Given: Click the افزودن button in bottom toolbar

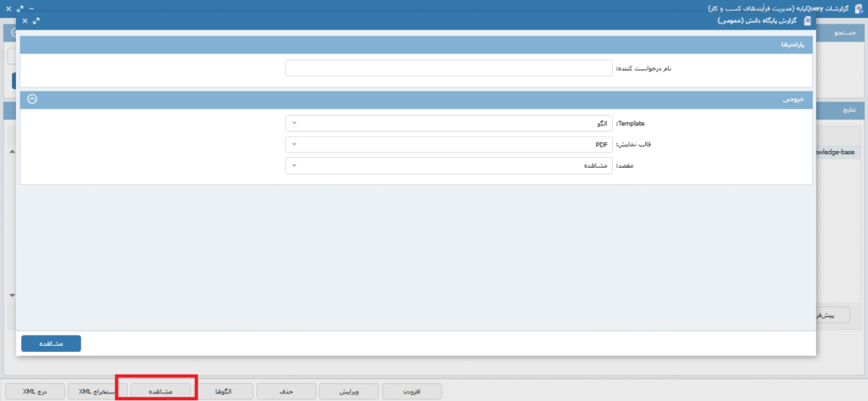Looking at the screenshot, I should pos(413,392).
